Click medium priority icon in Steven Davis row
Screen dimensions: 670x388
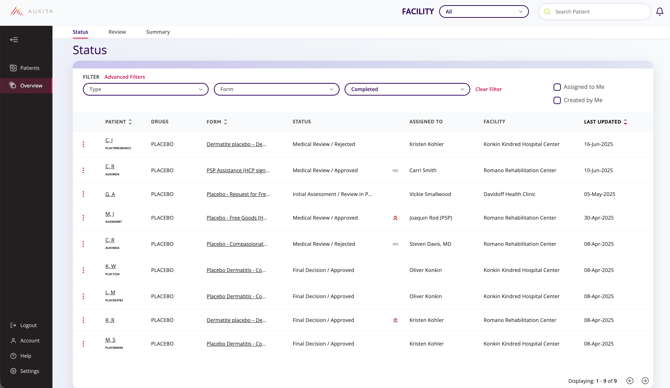point(395,244)
